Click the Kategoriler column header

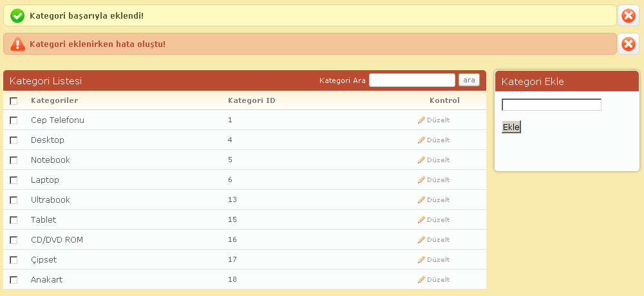[54, 100]
